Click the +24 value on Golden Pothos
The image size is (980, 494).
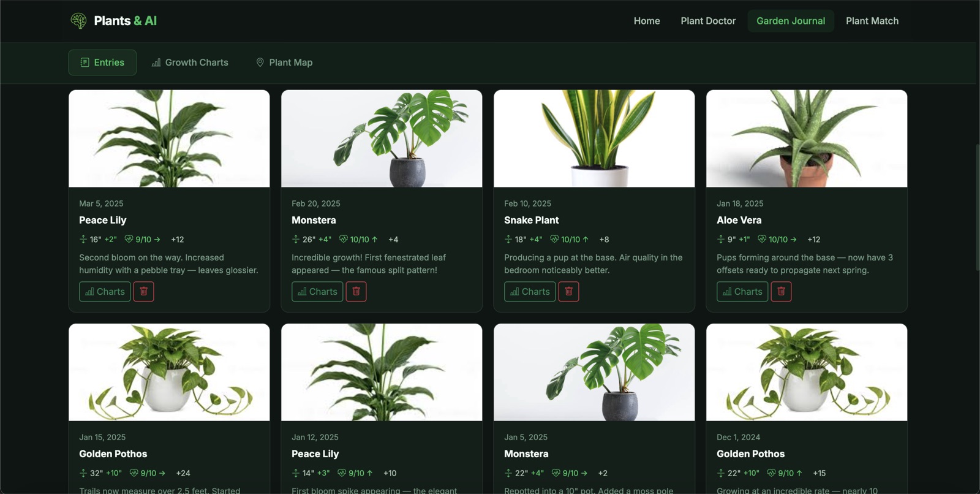pyautogui.click(x=183, y=473)
